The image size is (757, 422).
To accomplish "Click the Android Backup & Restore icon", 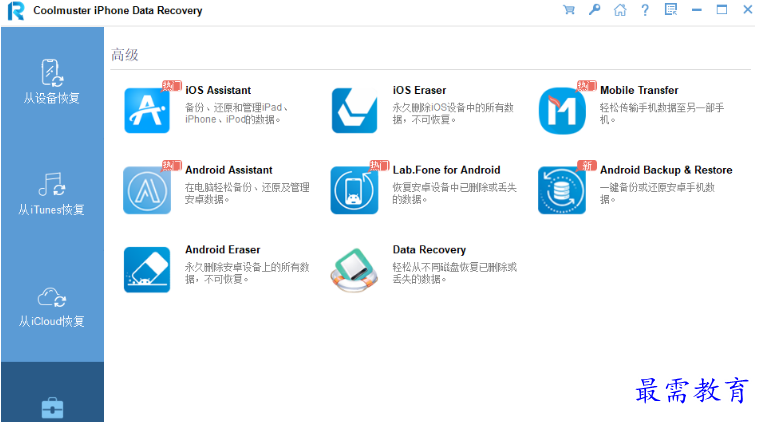I will (x=562, y=190).
